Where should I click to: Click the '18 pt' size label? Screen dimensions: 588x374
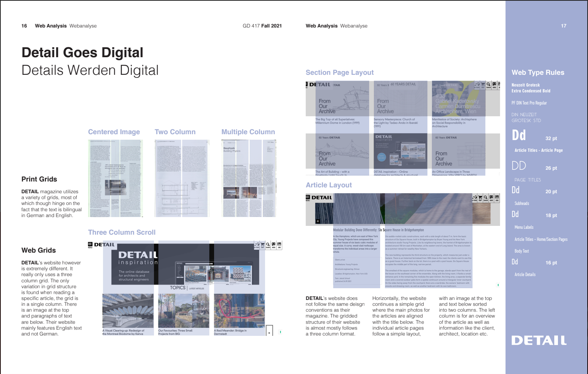551,216
